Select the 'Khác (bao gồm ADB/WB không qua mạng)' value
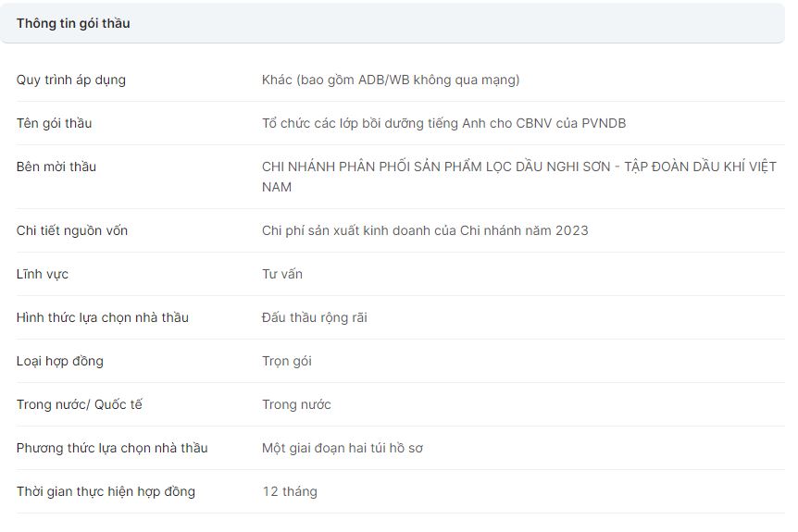798x532 pixels. click(391, 80)
